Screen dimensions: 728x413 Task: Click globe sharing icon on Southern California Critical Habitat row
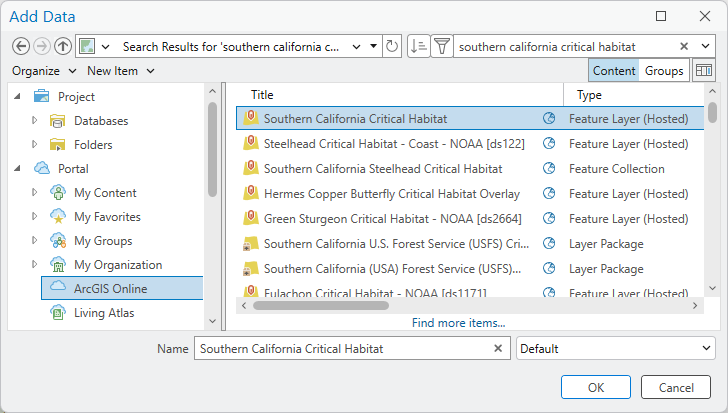pyautogui.click(x=549, y=118)
